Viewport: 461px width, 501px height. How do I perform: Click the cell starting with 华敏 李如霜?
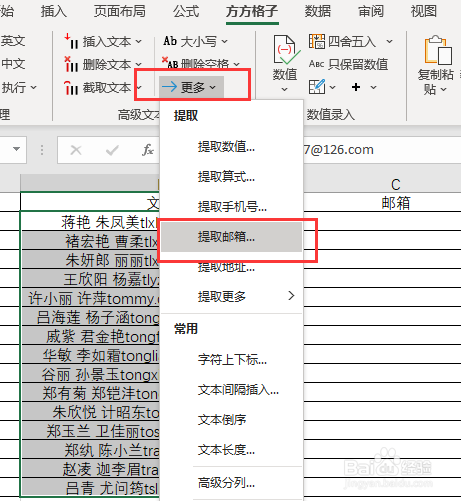(90, 355)
